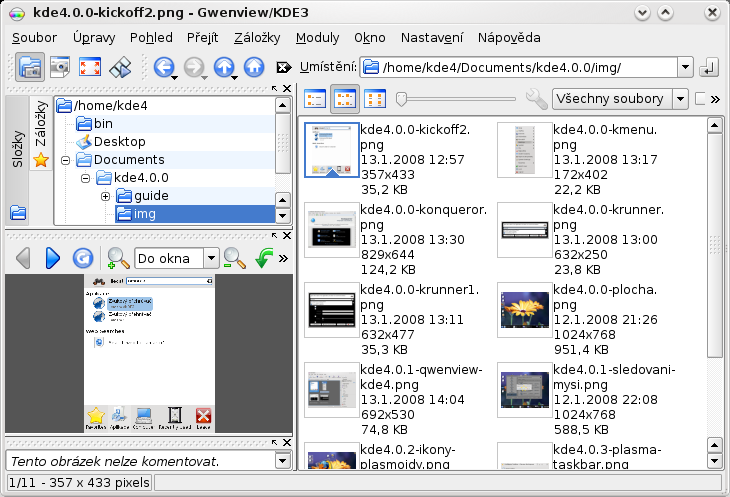Click the Go button beside location field
This screenshot has height=497, width=730.
point(709,67)
